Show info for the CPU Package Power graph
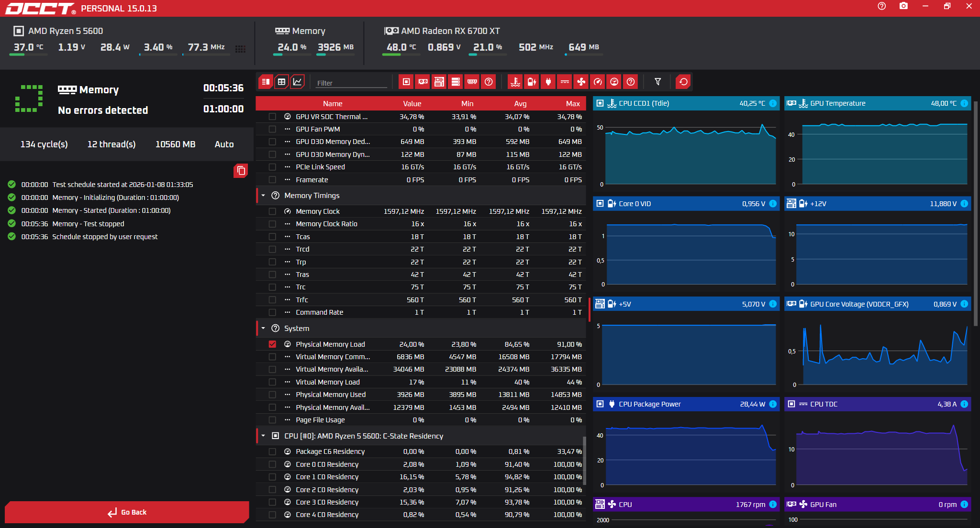This screenshot has width=980, height=528. [x=773, y=404]
